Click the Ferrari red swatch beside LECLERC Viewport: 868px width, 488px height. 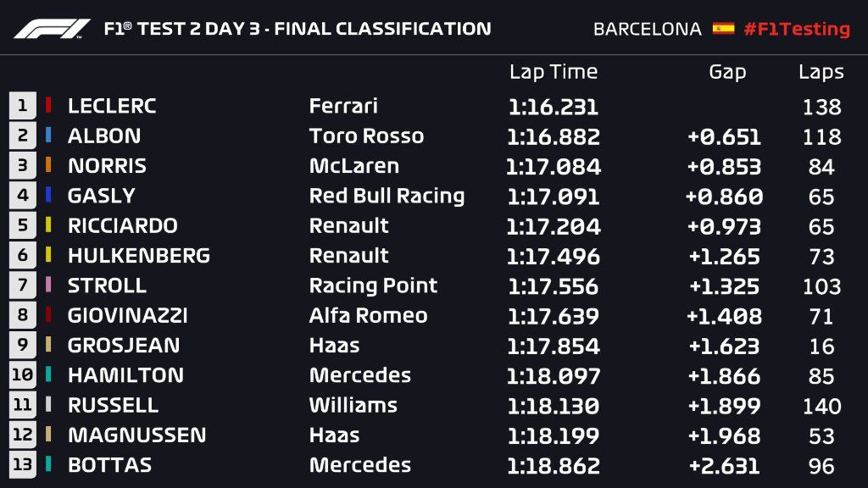point(49,106)
